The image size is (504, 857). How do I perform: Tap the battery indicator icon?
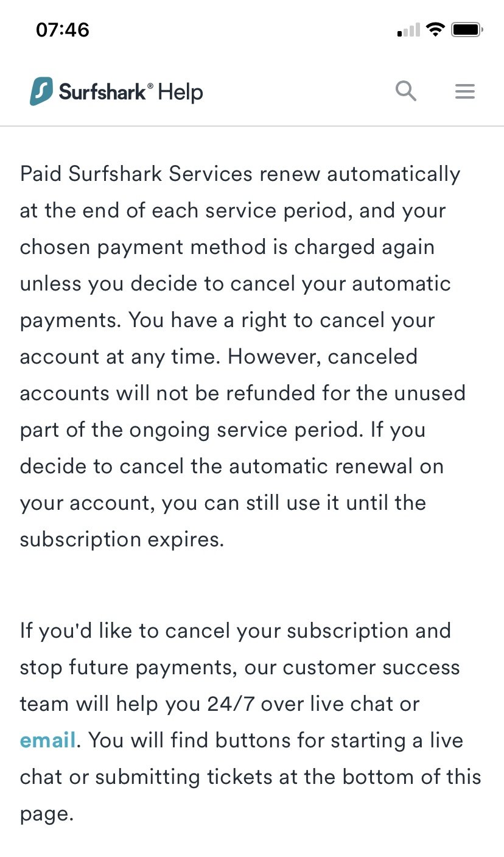click(x=467, y=29)
